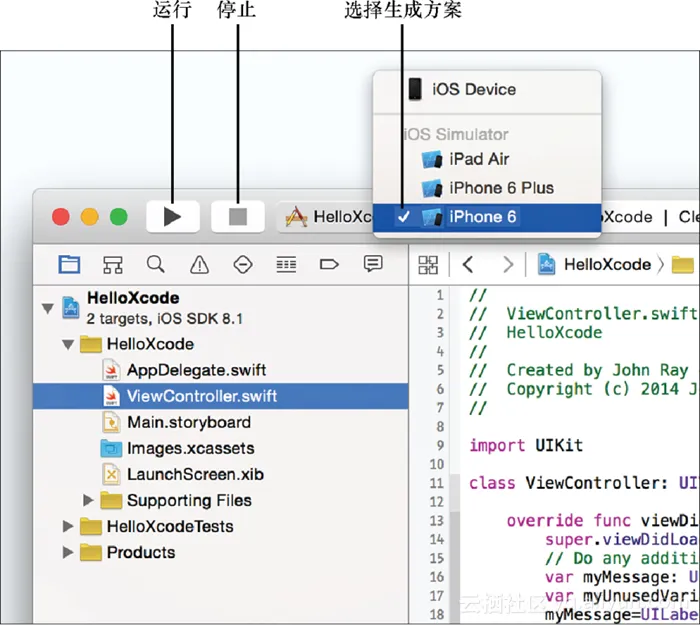The image size is (700, 625).
Task: Click the 'class ViewController' code line
Action: tap(583, 483)
